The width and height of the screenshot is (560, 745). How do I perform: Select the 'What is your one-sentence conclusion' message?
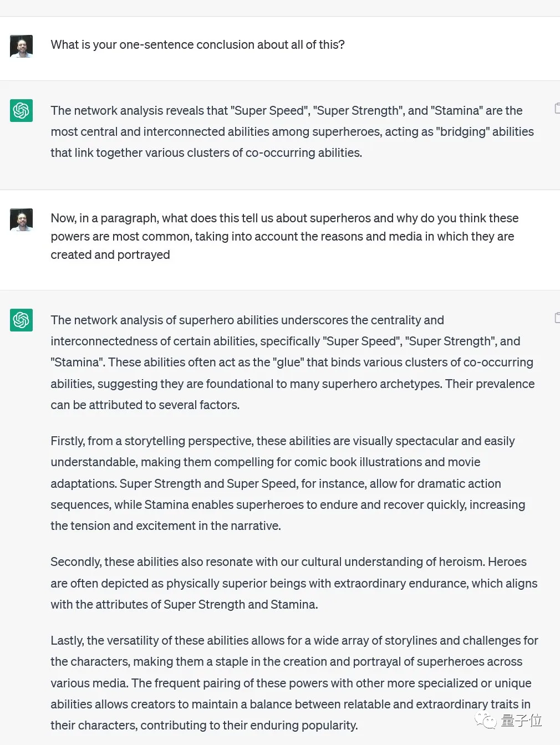point(197,45)
